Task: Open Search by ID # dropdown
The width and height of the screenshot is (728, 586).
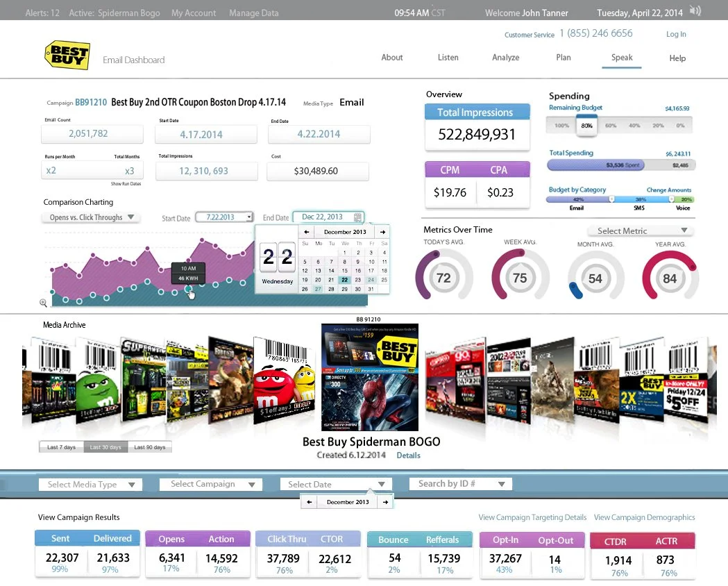Action: [x=461, y=484]
